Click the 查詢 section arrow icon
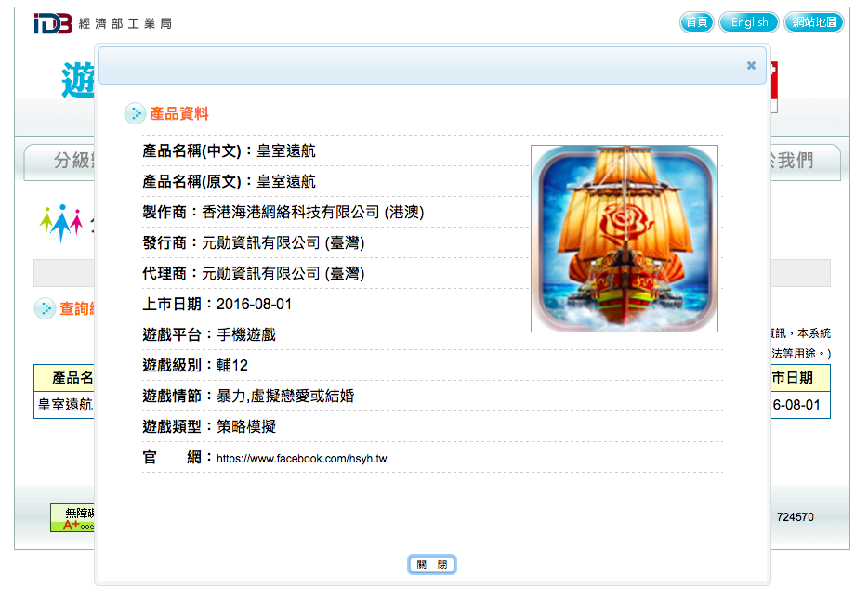Screen dimensions: 868x599 [x=45, y=308]
